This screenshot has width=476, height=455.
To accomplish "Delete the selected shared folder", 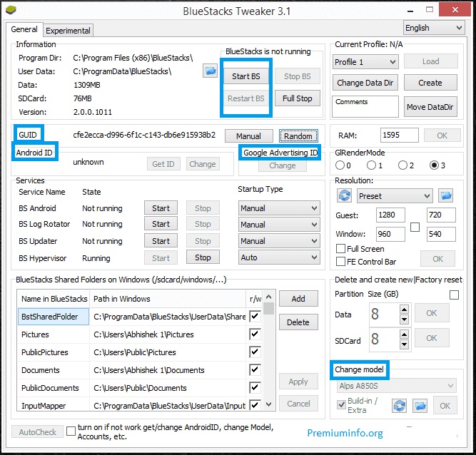I will 298,322.
